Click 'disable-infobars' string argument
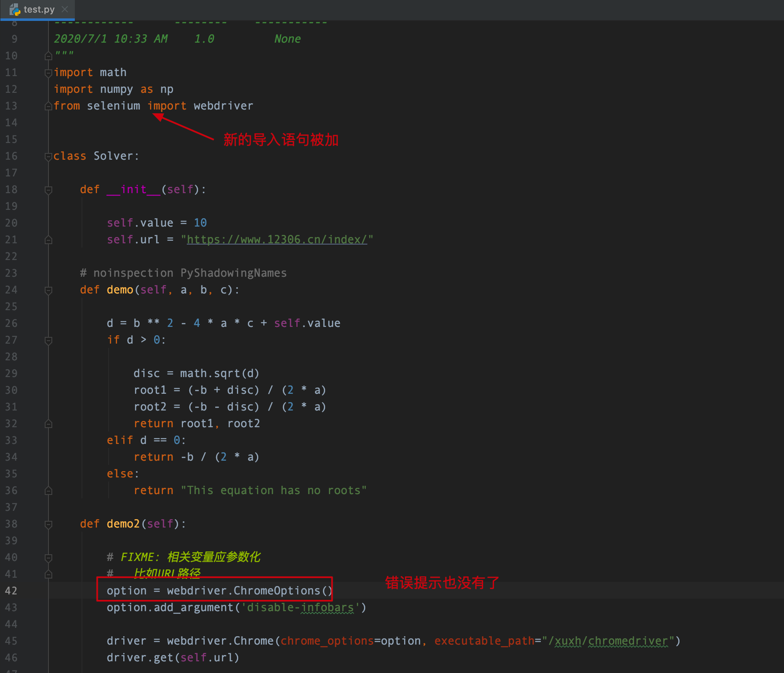The image size is (784, 673). [x=300, y=607]
